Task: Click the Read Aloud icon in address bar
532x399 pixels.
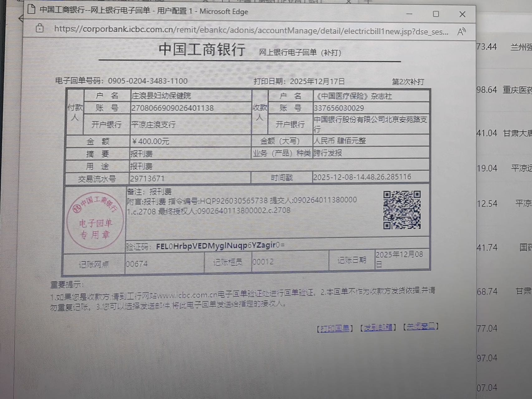Action: click(x=461, y=31)
